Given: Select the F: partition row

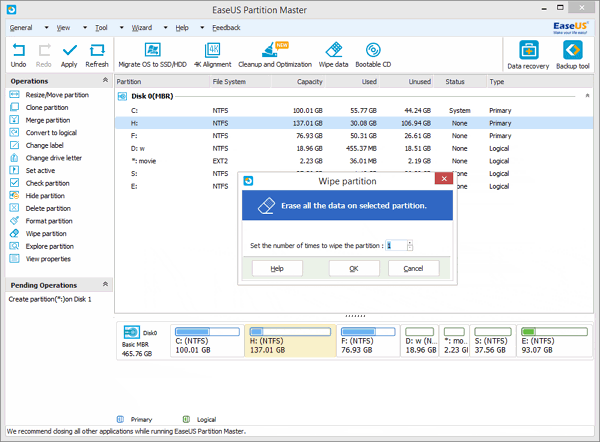Looking at the screenshot, I should pos(354,136).
